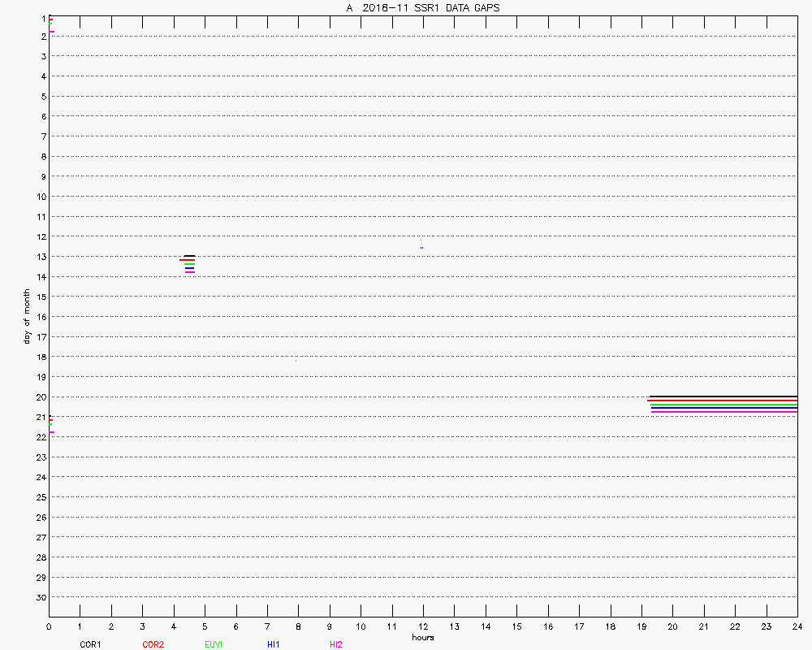Click the blue HI1 legend label
812x650 pixels.
pos(274,644)
